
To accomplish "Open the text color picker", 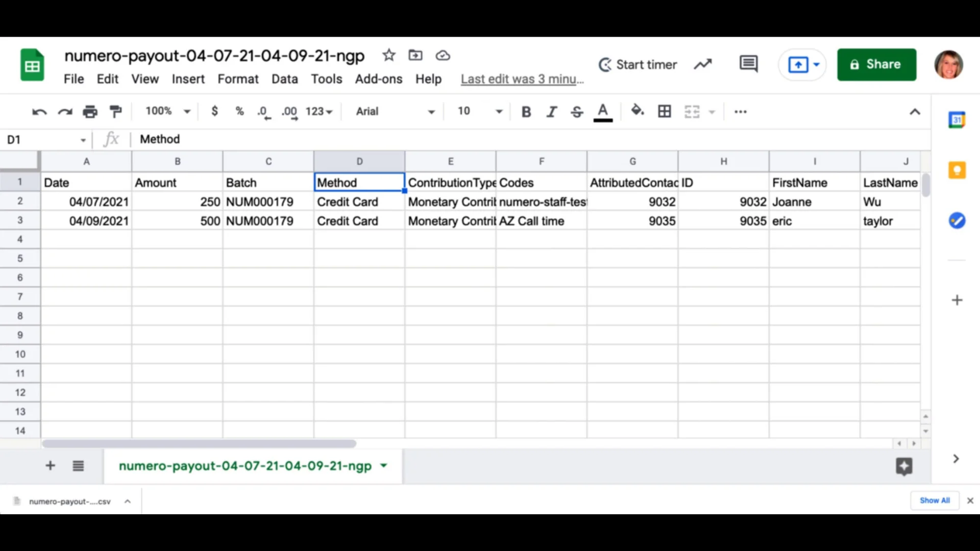I will click(x=603, y=112).
